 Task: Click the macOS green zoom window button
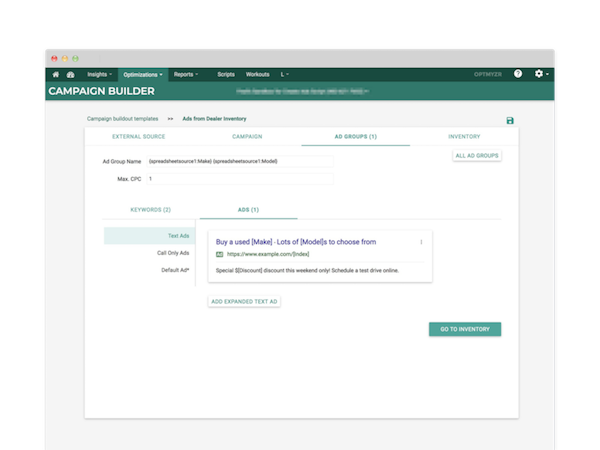point(75,59)
